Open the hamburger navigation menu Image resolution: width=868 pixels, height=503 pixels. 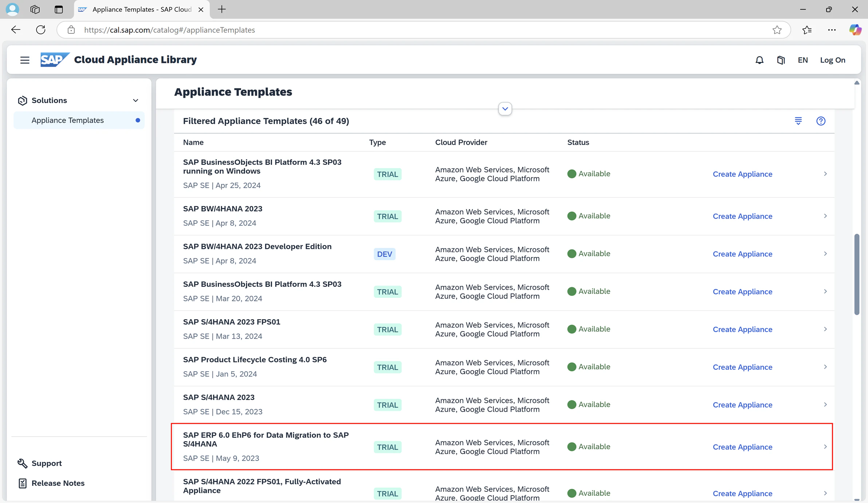click(x=25, y=60)
